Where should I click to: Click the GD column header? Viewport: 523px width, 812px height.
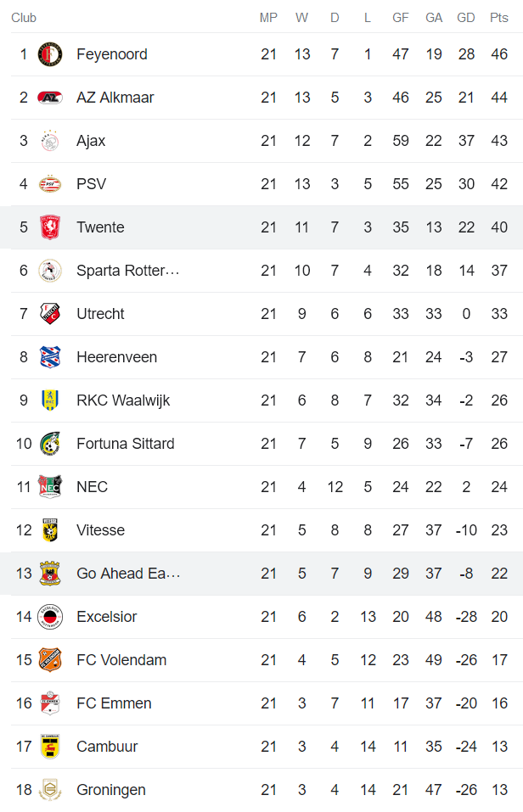click(466, 18)
